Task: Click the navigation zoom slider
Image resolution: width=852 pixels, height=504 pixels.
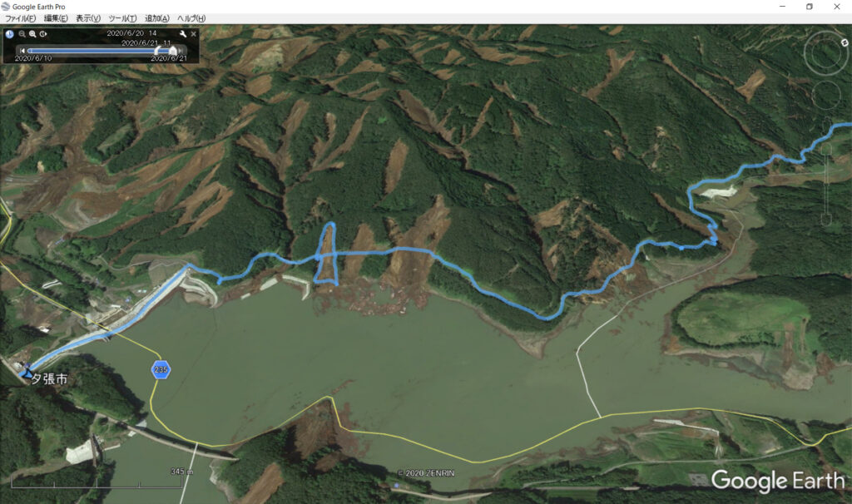Action: 826,185
